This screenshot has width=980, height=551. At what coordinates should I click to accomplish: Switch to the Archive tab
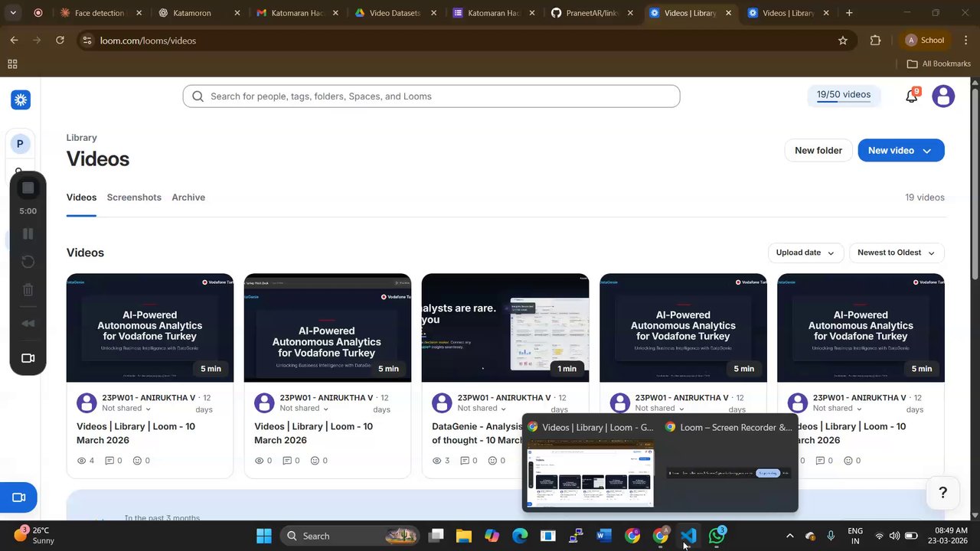click(188, 197)
